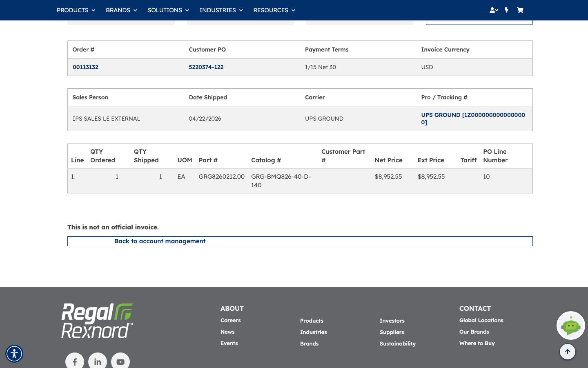This screenshot has height=368, width=588.
Task: Open the Investors footer link
Action: pyautogui.click(x=392, y=321)
